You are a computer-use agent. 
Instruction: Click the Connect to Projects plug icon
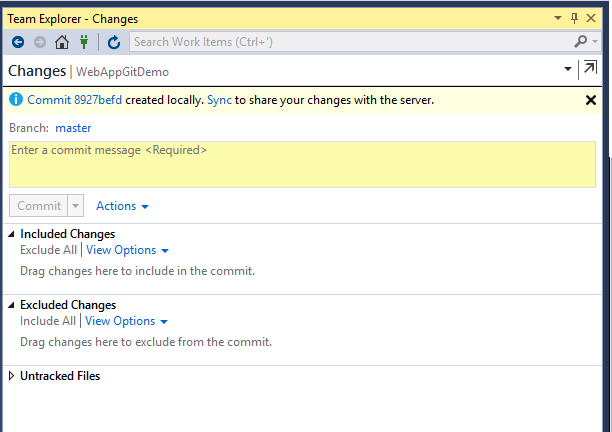pyautogui.click(x=84, y=42)
